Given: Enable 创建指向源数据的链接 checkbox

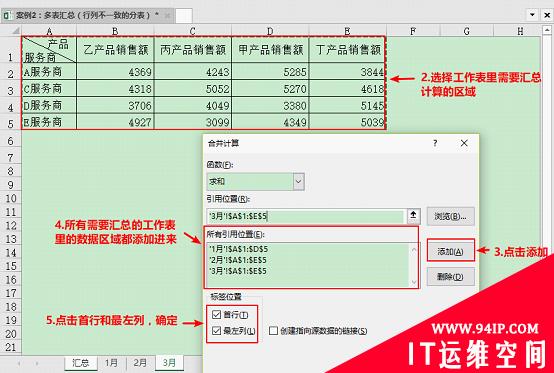Looking at the screenshot, I should click(273, 331).
